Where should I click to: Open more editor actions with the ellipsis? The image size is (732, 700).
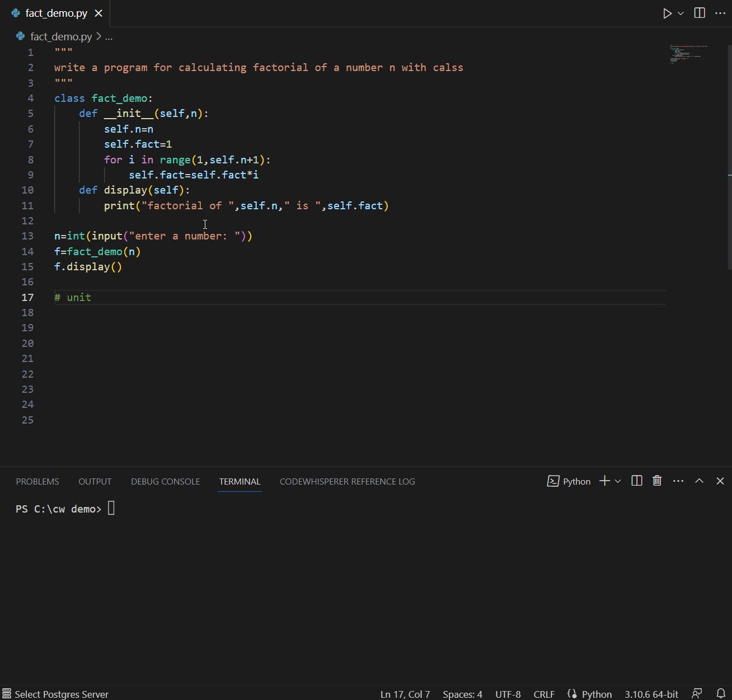point(720,13)
